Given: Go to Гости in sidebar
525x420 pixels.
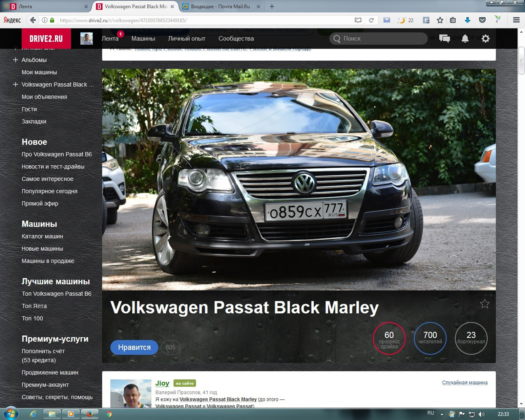Looking at the screenshot, I should click(29, 109).
